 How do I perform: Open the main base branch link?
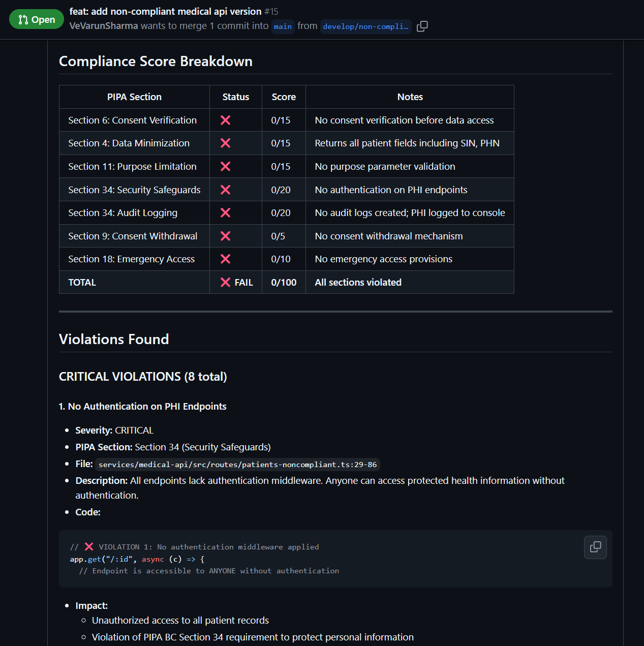tap(283, 26)
